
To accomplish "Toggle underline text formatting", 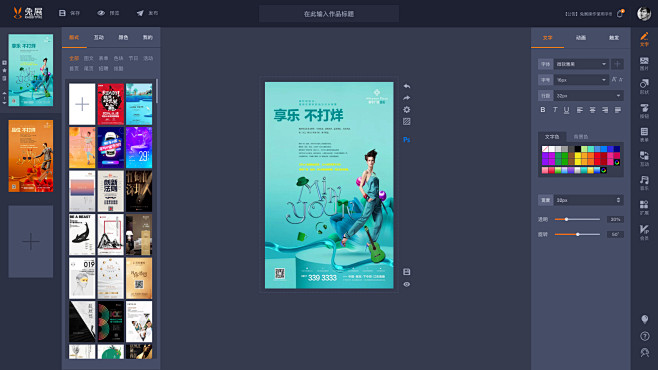I will [x=567, y=110].
